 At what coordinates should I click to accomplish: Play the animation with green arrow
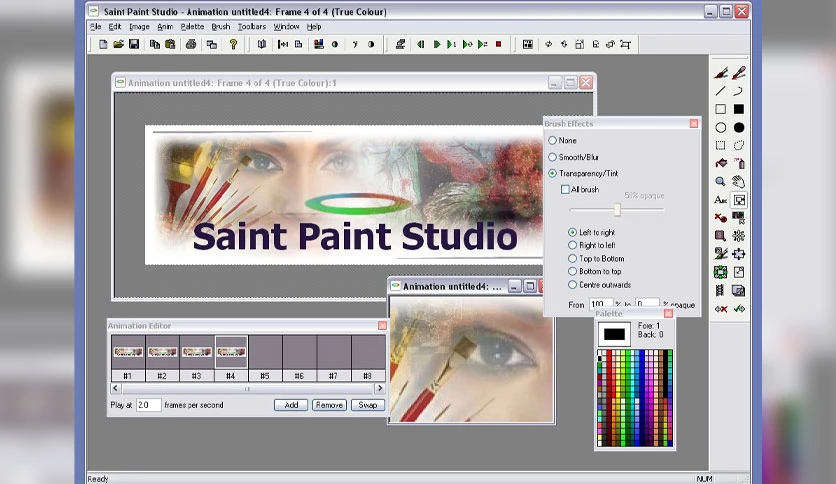tap(437, 44)
